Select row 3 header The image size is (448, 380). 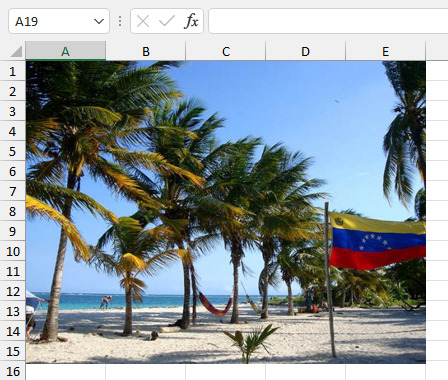click(x=13, y=111)
